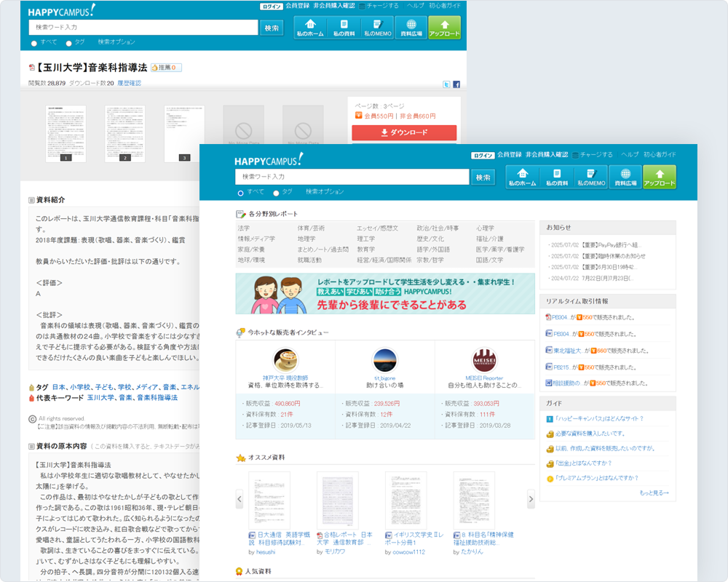
Task: Open 私のMEMO in the front homepage window
Action: (x=591, y=177)
